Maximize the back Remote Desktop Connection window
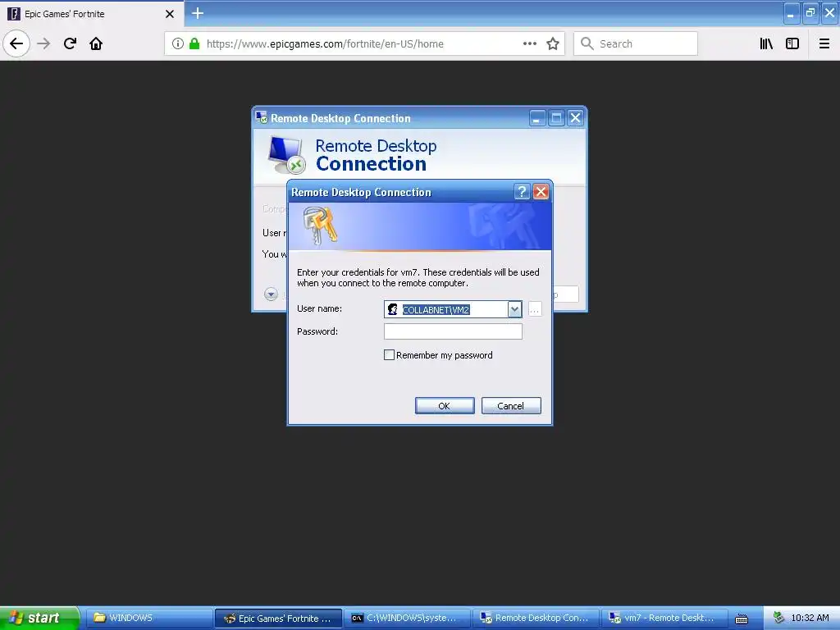Viewport: 840px width, 630px height. [x=557, y=118]
